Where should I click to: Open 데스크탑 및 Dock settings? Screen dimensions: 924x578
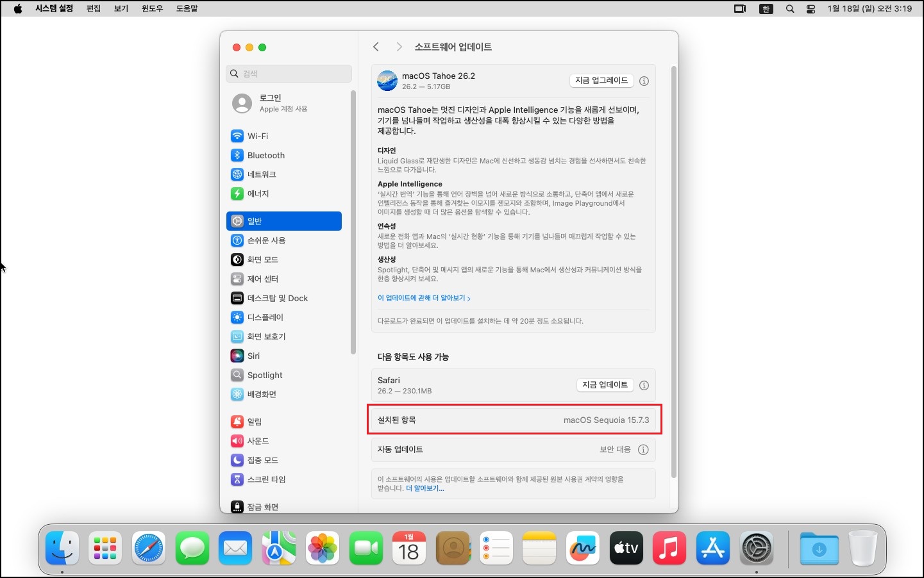284,298
